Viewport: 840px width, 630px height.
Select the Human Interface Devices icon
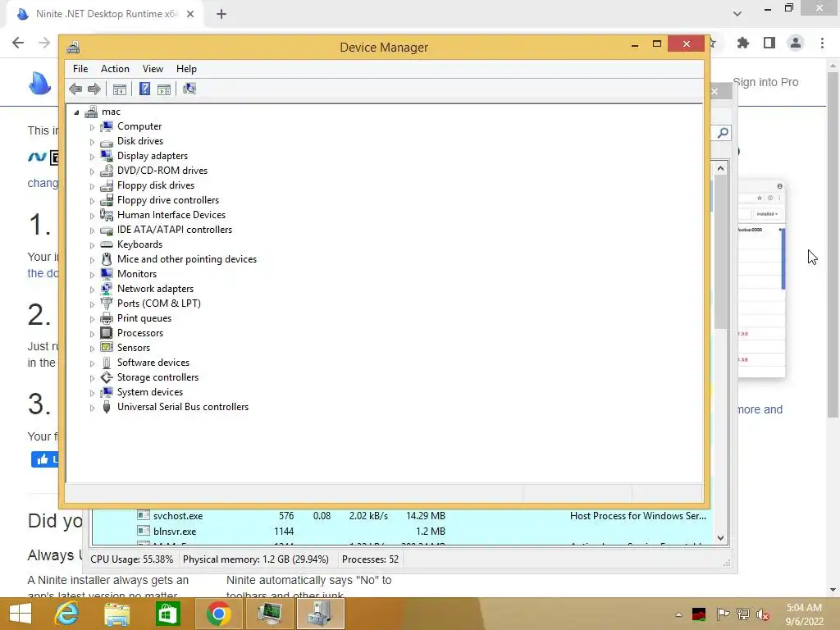[x=107, y=215]
